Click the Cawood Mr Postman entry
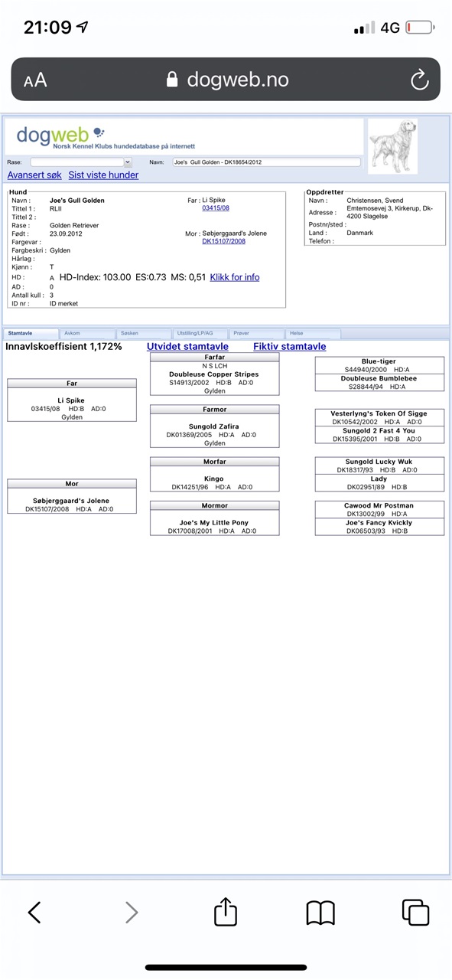The image size is (452, 980). 379,506
